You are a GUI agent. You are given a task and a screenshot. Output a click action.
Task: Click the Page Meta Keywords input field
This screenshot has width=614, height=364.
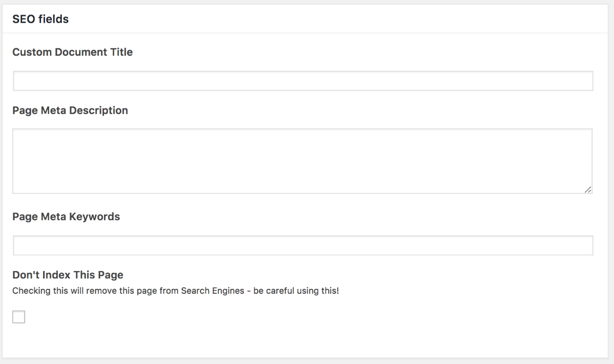(x=303, y=245)
